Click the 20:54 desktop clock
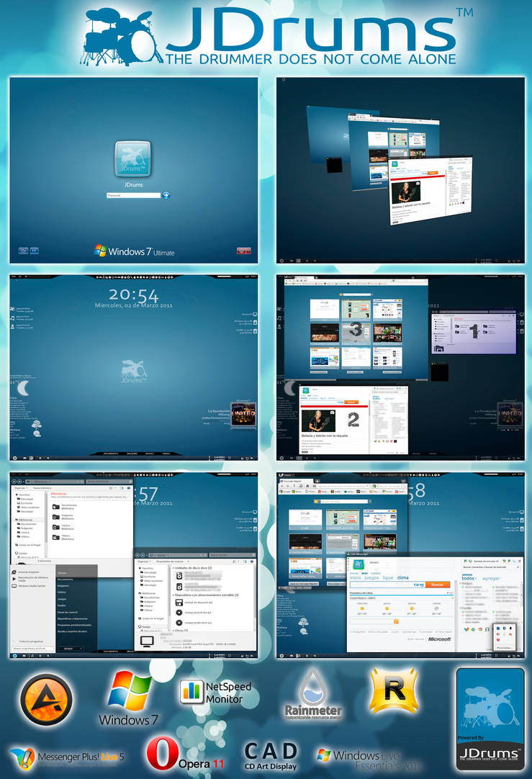532x779 pixels. pyautogui.click(x=134, y=294)
